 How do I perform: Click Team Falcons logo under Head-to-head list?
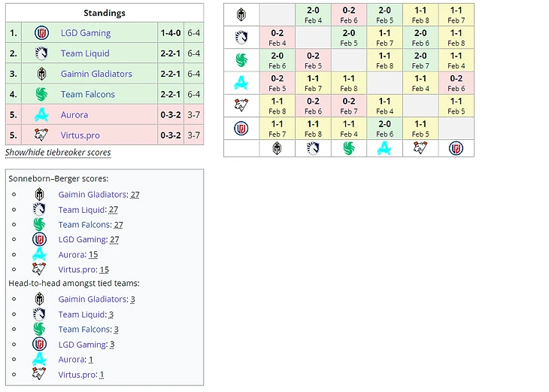39,330
